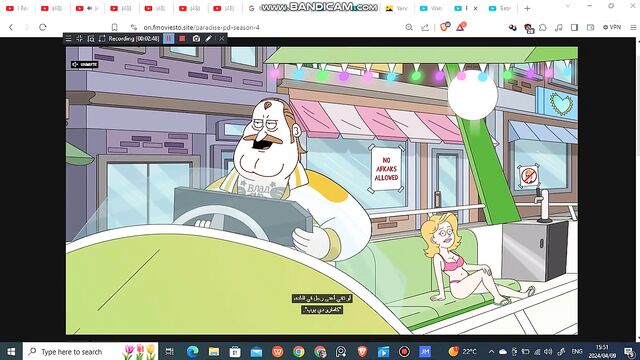
Task: Open the media control music note icon
Action: pos(558,27)
